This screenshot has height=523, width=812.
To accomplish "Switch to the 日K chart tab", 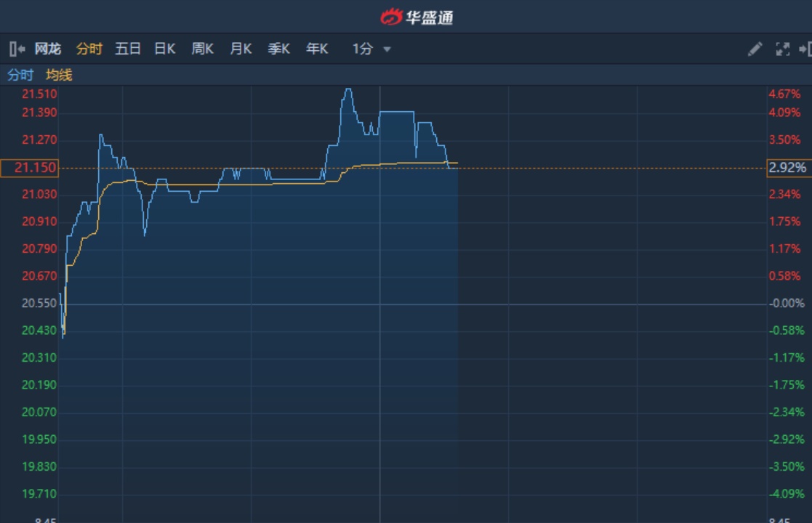I will point(165,49).
